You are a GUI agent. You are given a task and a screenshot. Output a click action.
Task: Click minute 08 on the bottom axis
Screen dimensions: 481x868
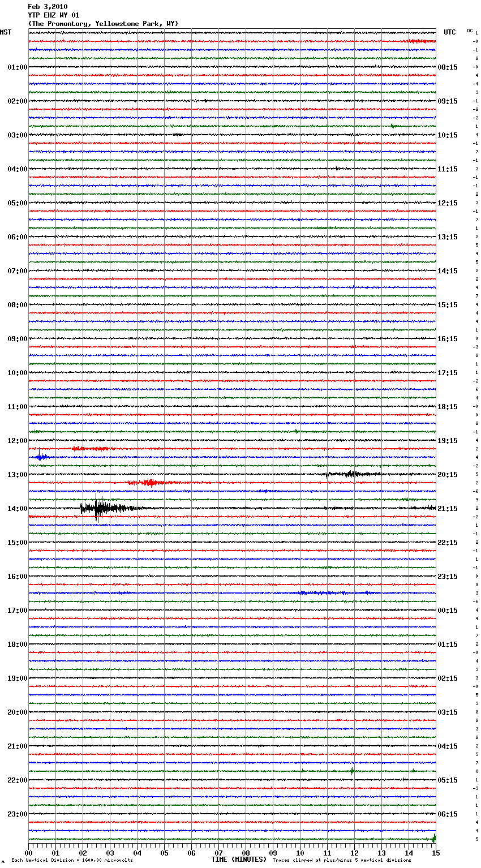[x=246, y=853]
